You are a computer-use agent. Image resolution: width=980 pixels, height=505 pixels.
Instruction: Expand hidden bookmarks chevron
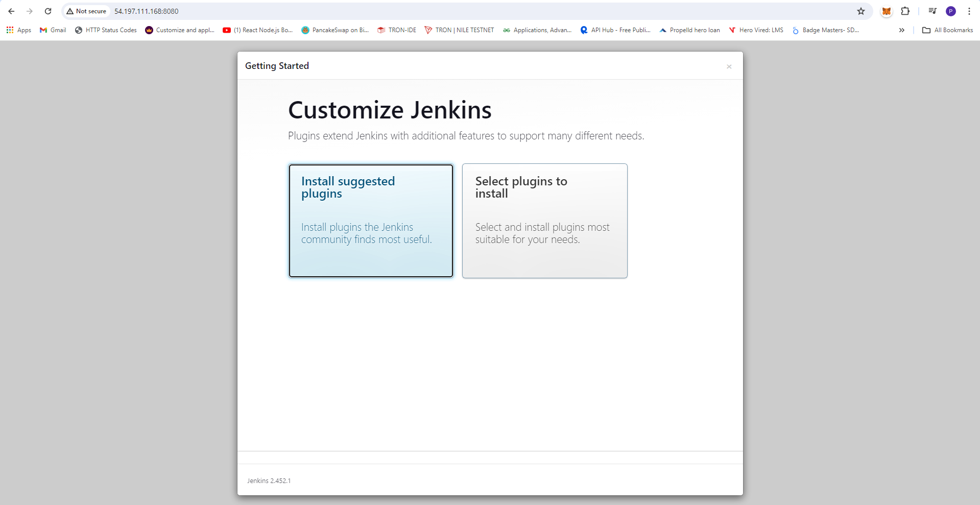point(902,30)
